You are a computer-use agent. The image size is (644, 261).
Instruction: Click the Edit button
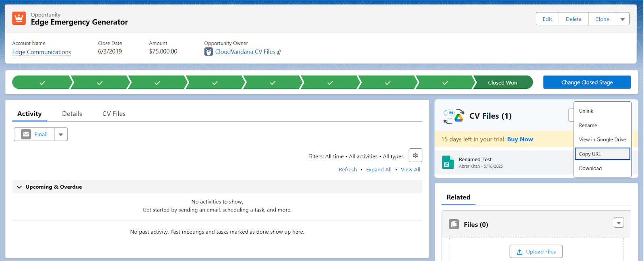[547, 19]
